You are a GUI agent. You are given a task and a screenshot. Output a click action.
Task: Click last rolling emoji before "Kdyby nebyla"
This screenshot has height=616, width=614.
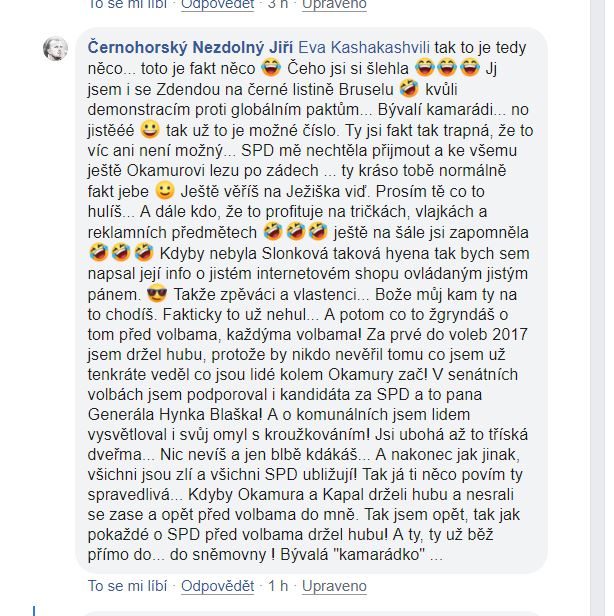(144, 252)
